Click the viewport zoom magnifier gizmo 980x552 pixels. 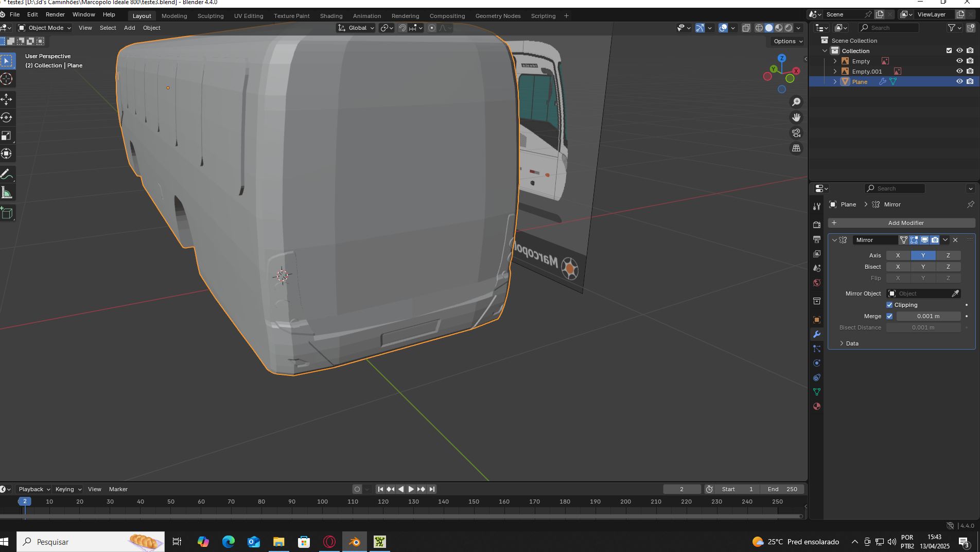[796, 102]
